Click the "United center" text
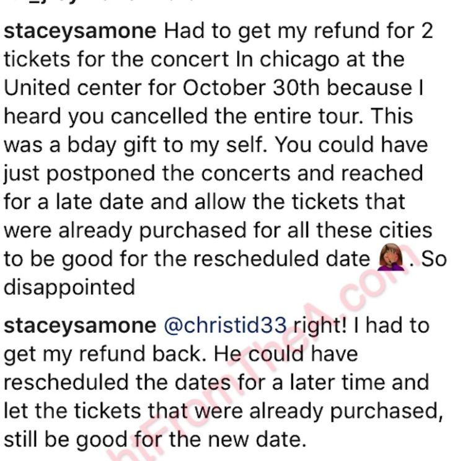This screenshot has height=461, width=476. coord(69,89)
